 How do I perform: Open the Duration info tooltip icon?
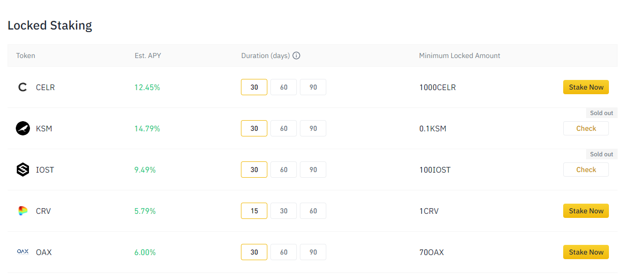pos(296,55)
